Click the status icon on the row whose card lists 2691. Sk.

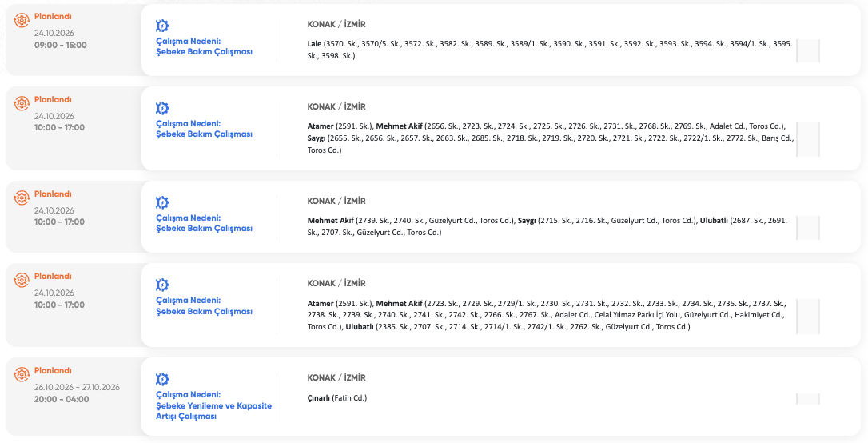22,198
